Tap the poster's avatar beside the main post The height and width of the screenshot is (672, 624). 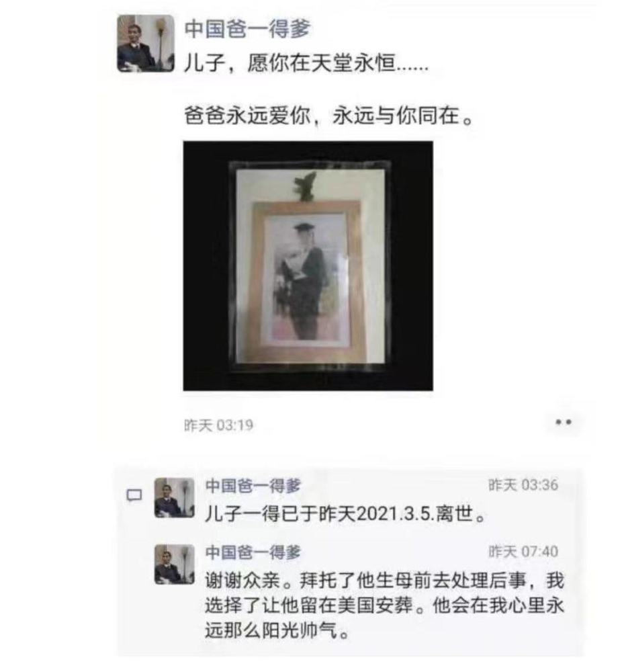(x=146, y=43)
